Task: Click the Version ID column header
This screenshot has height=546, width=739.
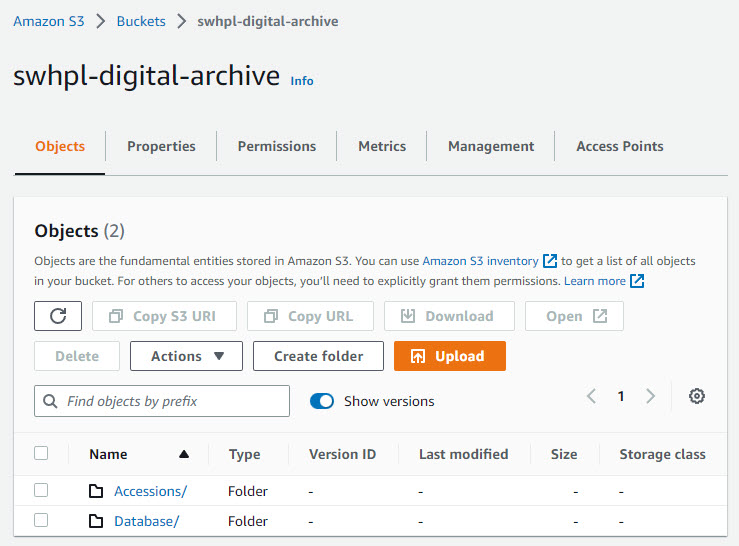Action: pyautogui.click(x=342, y=454)
